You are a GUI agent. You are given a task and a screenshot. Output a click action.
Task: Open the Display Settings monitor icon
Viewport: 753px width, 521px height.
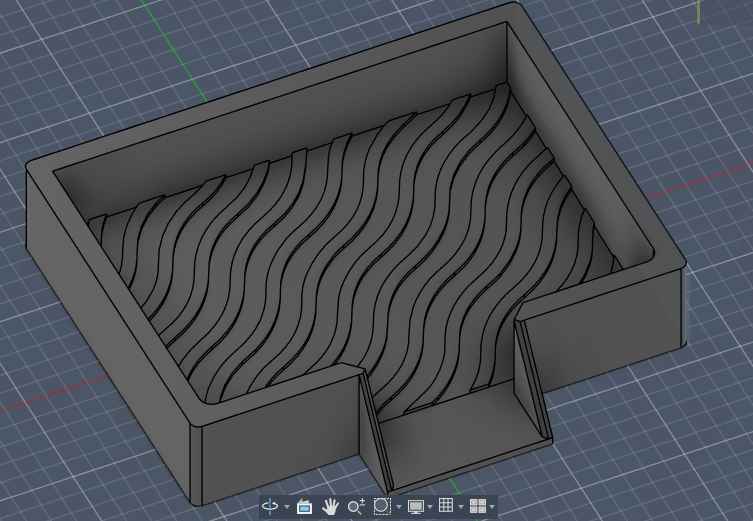click(x=416, y=506)
